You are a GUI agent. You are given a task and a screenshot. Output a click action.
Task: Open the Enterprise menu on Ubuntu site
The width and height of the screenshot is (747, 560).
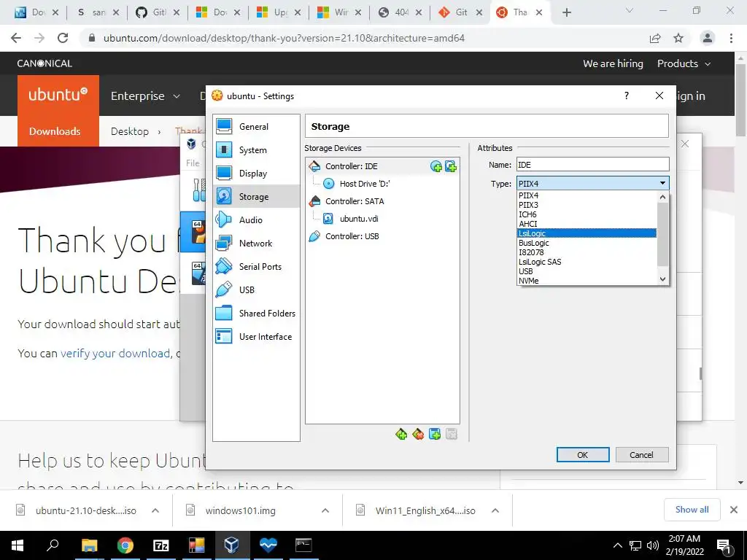click(x=145, y=96)
